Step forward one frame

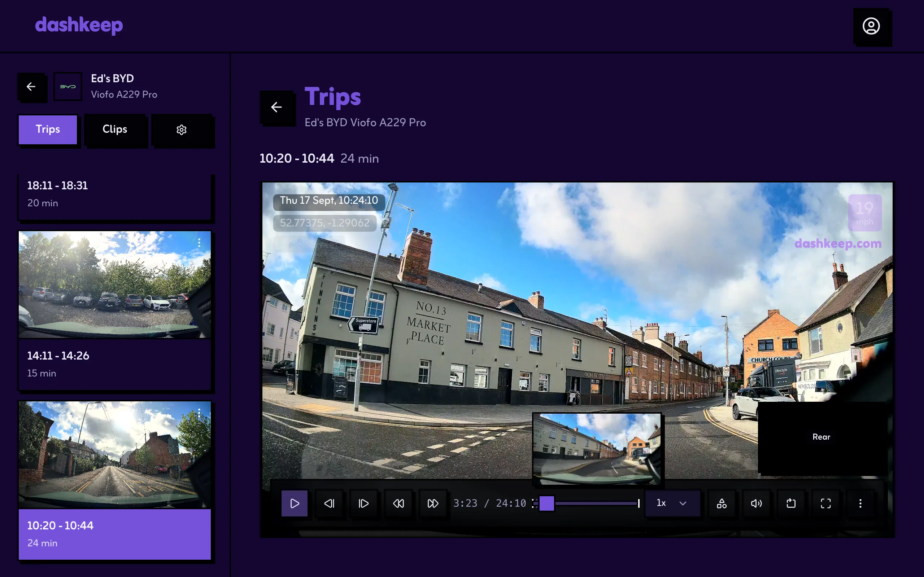pos(363,503)
